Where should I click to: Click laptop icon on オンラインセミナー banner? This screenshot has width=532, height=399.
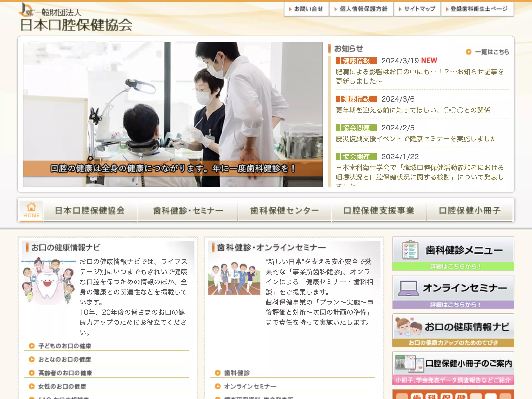pyautogui.click(x=409, y=288)
